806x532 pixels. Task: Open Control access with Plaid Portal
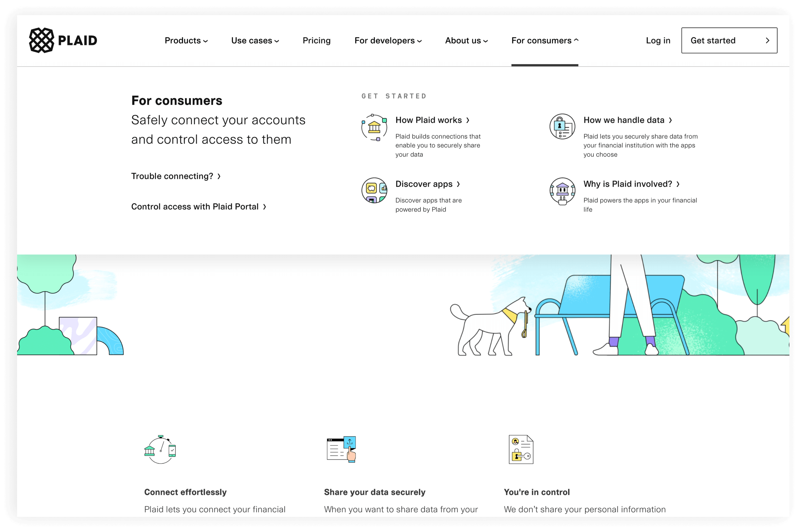[x=198, y=207]
